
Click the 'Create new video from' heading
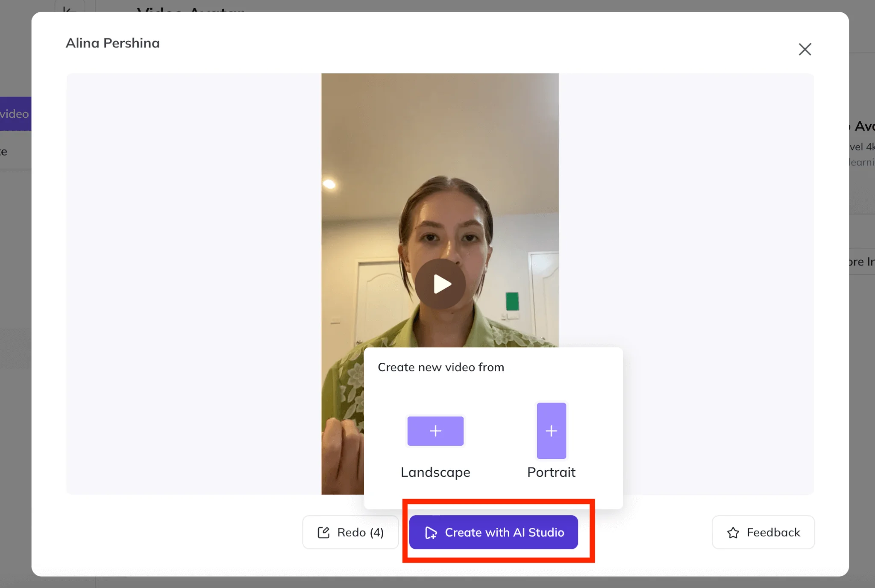click(x=440, y=367)
